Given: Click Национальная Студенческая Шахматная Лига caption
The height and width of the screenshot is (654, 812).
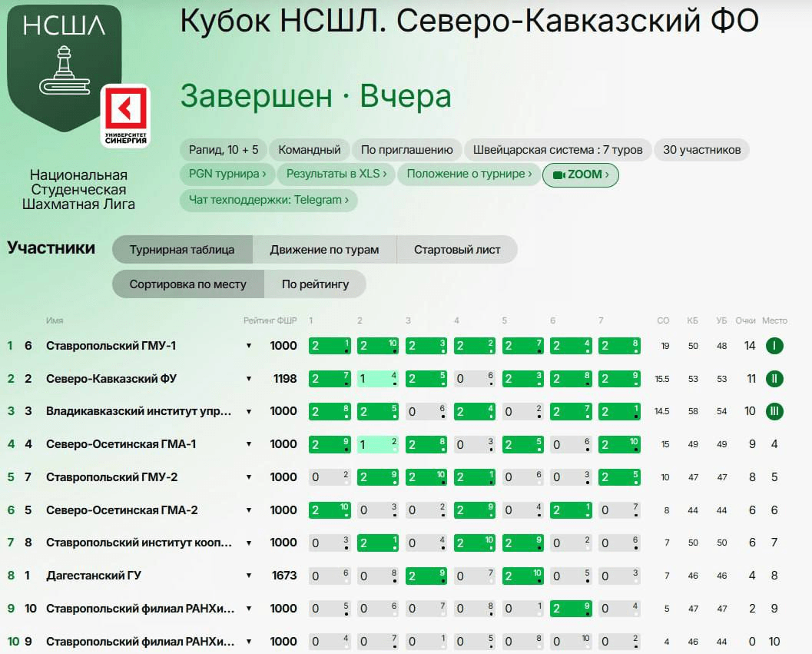Looking at the screenshot, I should click(78, 190).
